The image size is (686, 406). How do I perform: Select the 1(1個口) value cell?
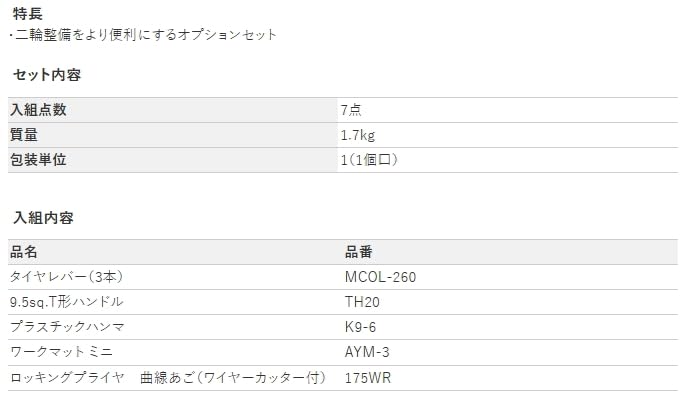point(370,160)
